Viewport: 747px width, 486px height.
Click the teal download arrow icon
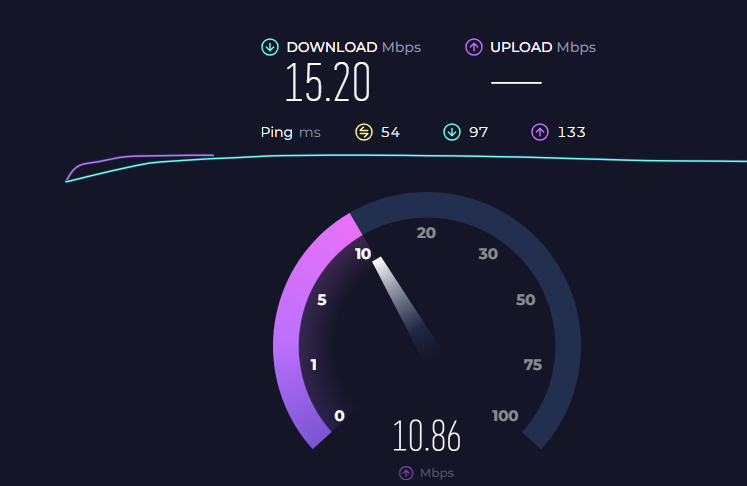pos(270,47)
